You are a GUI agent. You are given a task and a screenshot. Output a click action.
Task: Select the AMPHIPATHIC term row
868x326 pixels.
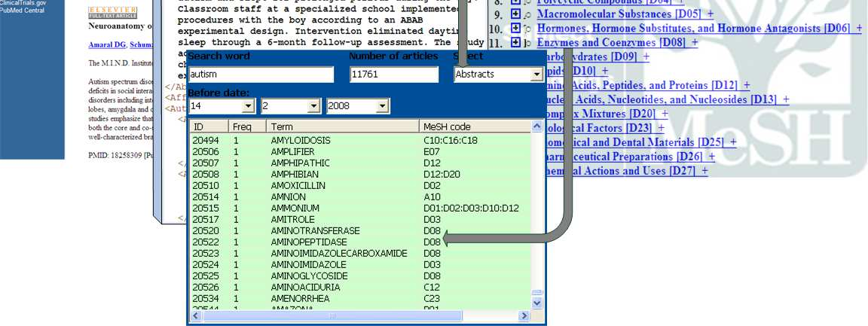(360, 163)
